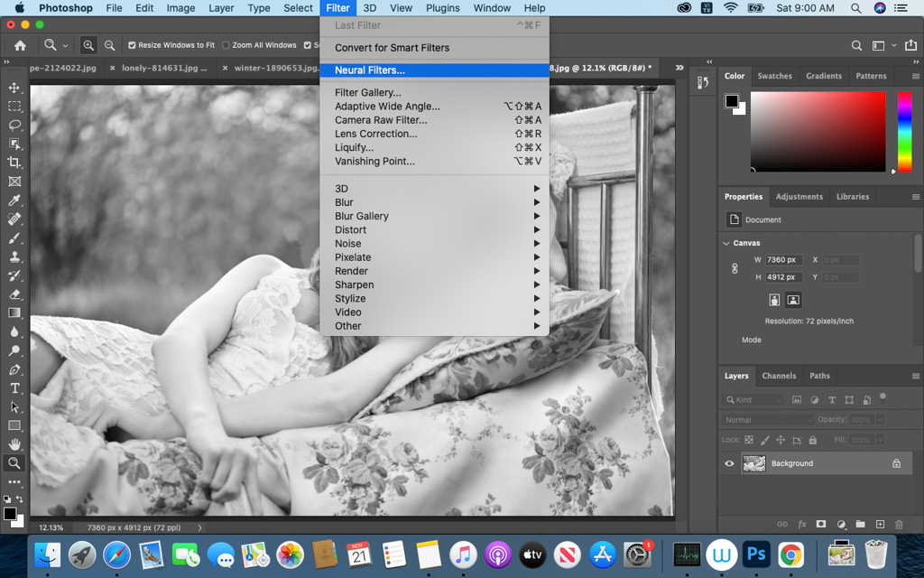Choose Convert for Smart Filters
The image size is (924, 578).
434,48
